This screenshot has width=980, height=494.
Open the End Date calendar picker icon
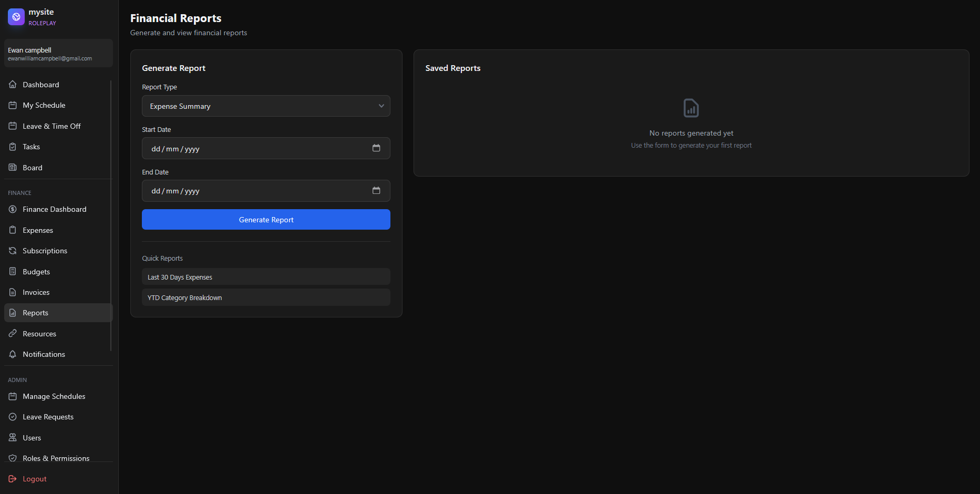376,191
